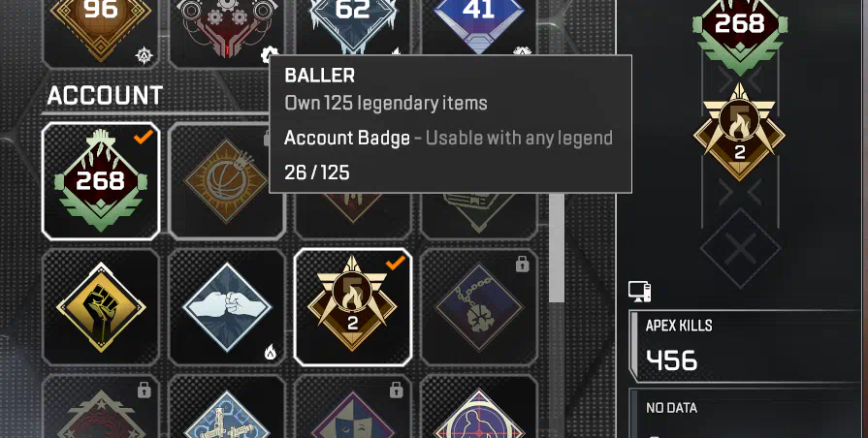Select the level 96 gold badge
This screenshot has height=438, width=868.
(101, 30)
